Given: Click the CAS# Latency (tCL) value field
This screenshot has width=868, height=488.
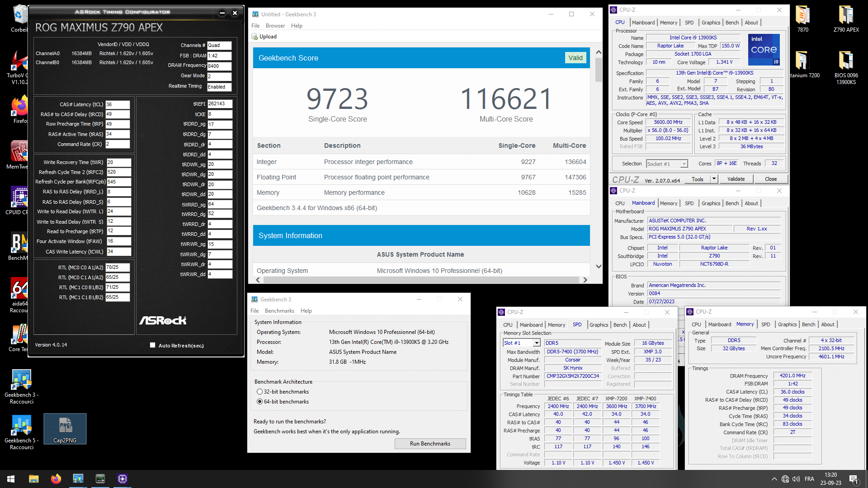Looking at the screenshot, I should [x=118, y=104].
